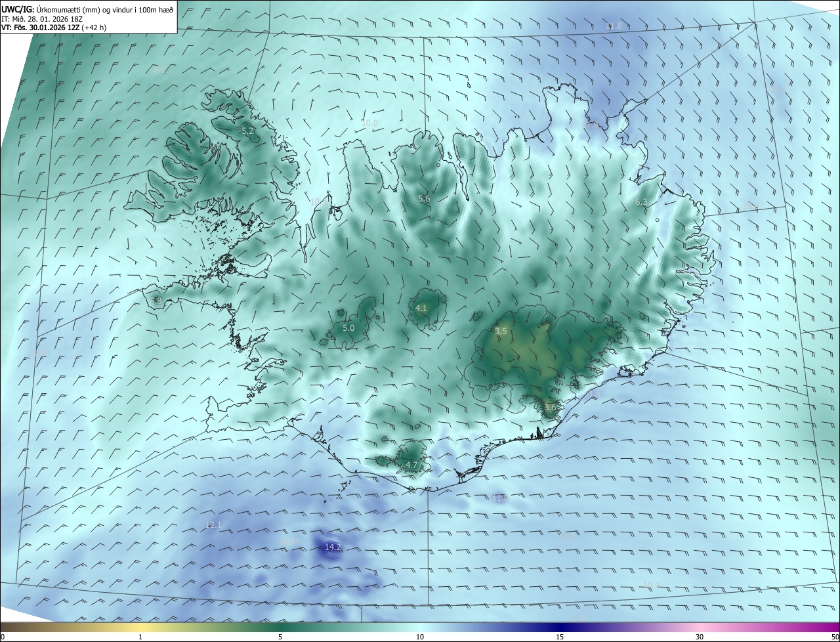The image size is (840, 642).
Task: Click the 11.8 label above the top boundary line
Action: tap(613, 26)
